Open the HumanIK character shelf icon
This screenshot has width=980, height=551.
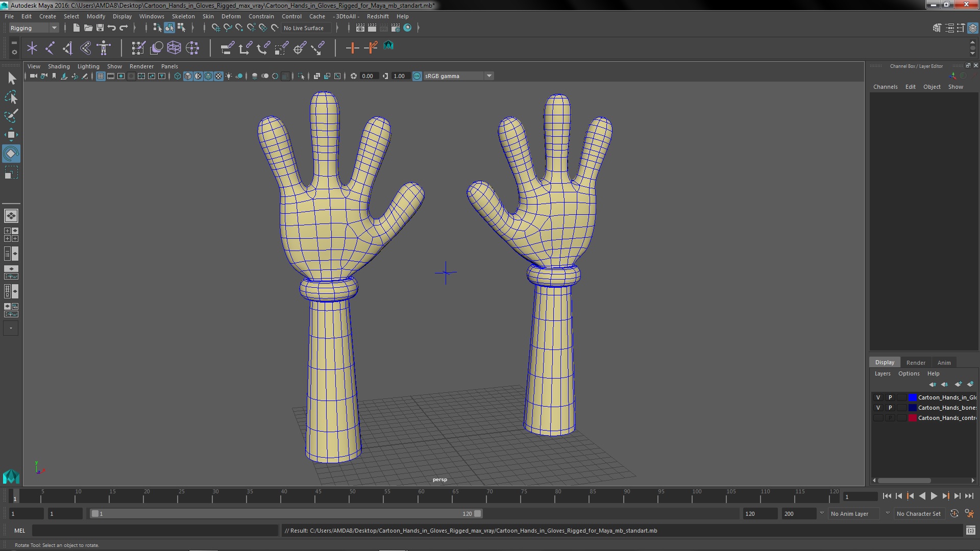click(104, 48)
